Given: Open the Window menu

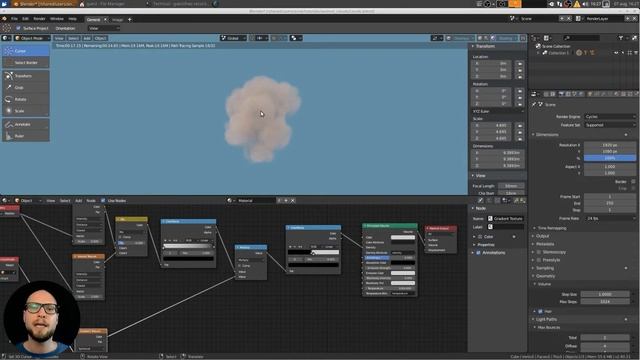Looking at the screenshot, I should 57,19.
